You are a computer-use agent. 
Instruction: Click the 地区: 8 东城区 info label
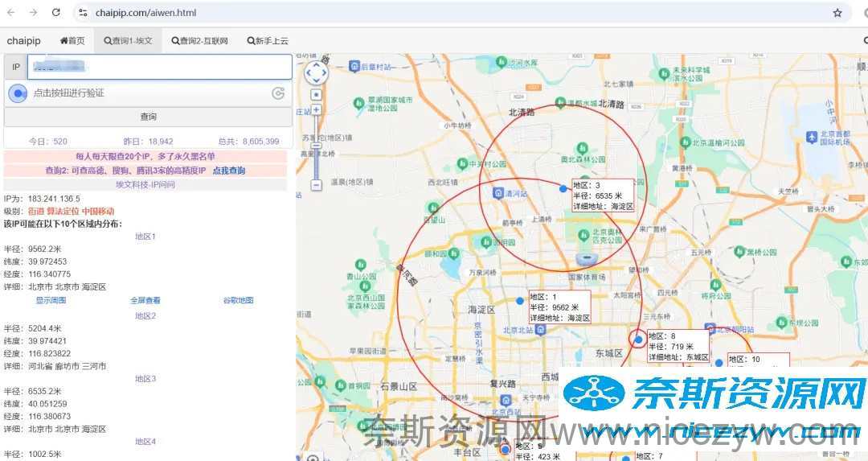tap(678, 346)
